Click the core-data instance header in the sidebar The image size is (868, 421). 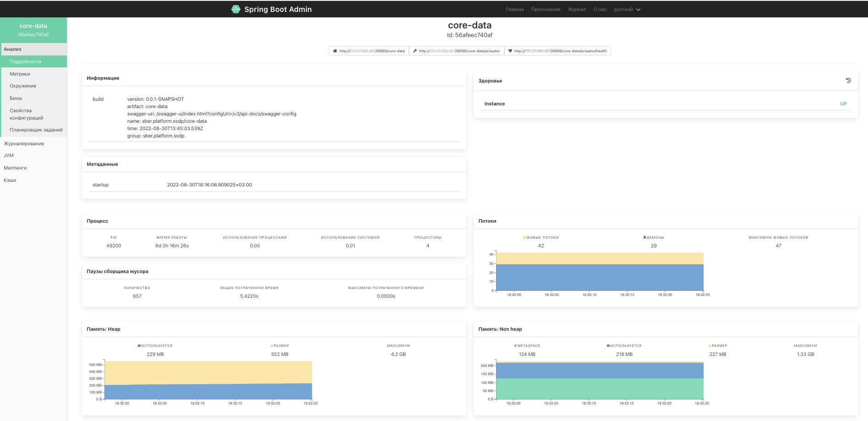click(33, 30)
